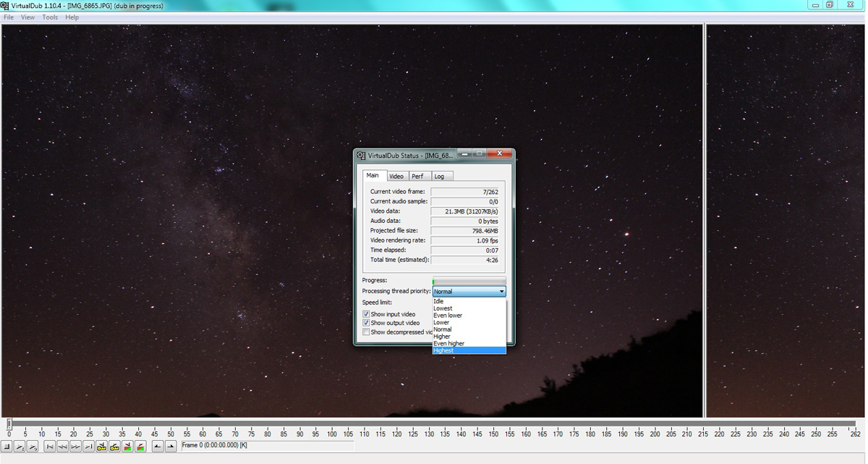Select Lowest priority option
Screen dimensions: 868x464
[469, 308]
